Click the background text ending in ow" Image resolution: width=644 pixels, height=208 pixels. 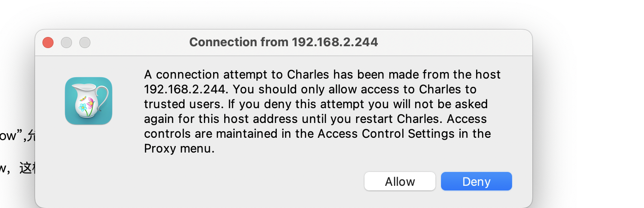tap(13, 136)
